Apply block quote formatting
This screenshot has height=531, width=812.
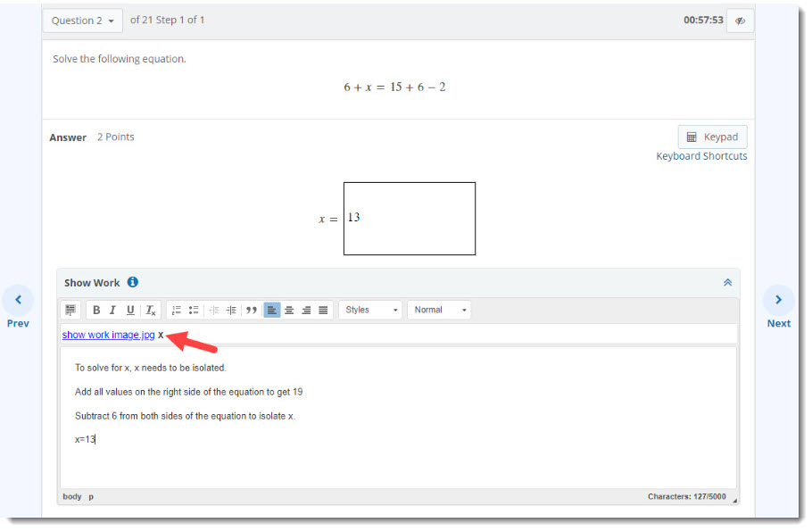pos(252,311)
